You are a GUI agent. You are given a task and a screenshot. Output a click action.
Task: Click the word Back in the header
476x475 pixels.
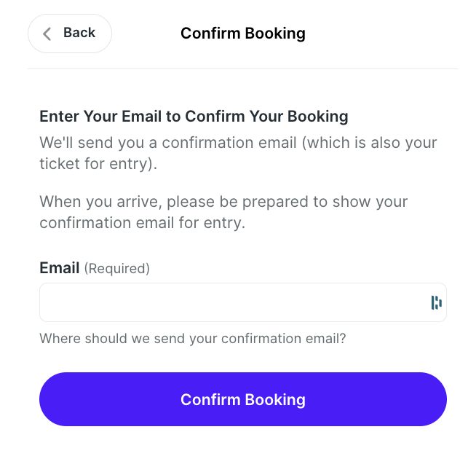point(79,33)
